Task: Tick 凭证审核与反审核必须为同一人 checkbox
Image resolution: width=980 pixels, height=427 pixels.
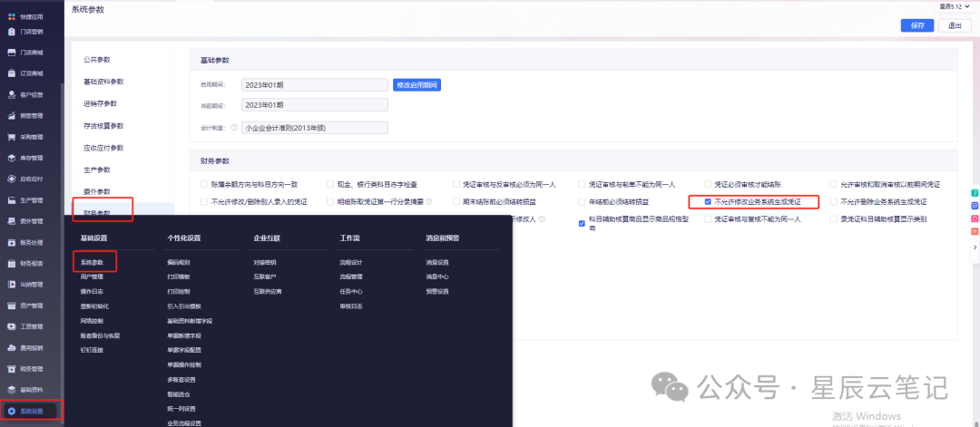Action: click(456, 184)
